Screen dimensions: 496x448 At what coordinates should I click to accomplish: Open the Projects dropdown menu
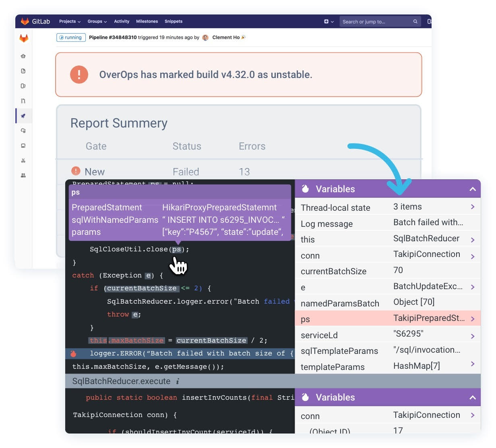point(70,21)
